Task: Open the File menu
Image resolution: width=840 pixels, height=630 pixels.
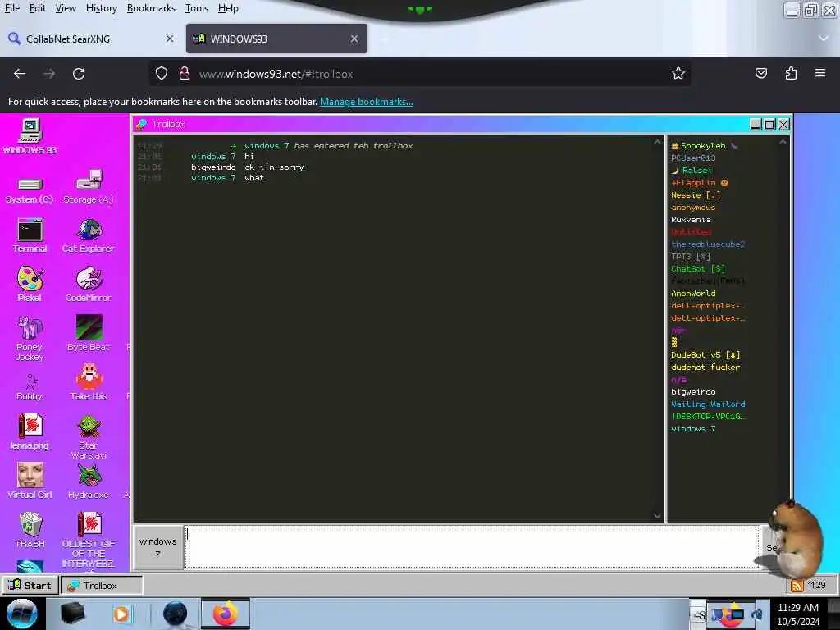Action: click(11, 8)
